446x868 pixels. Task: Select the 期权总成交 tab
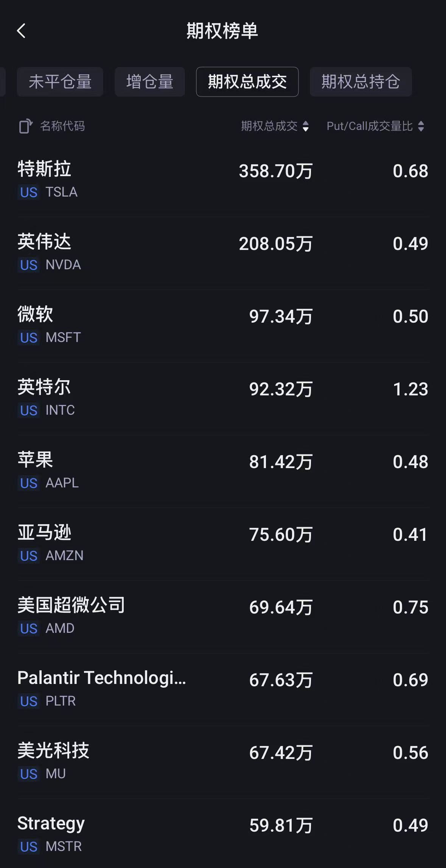click(x=247, y=82)
